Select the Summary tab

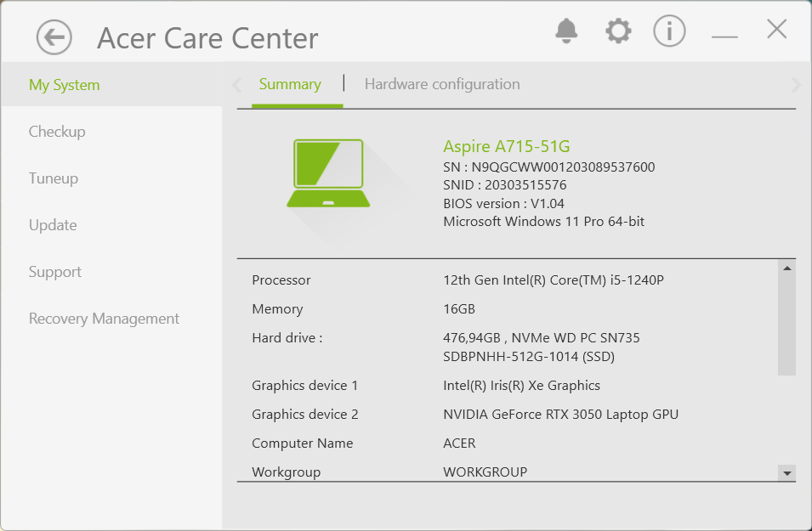pos(290,83)
